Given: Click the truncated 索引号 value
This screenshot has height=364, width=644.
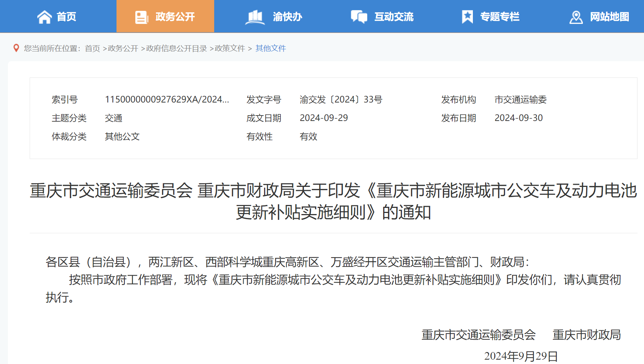Looking at the screenshot, I should (x=167, y=100).
